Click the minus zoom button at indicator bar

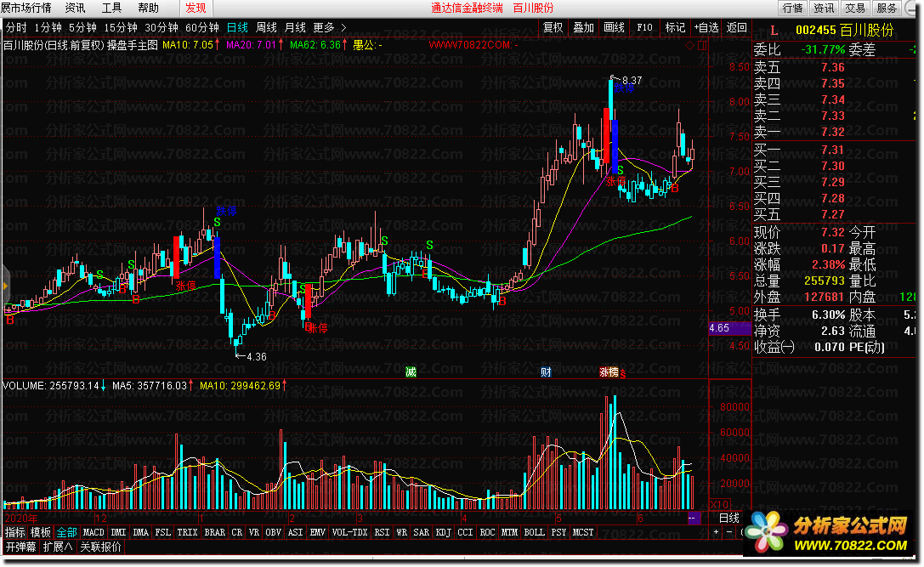click(729, 532)
